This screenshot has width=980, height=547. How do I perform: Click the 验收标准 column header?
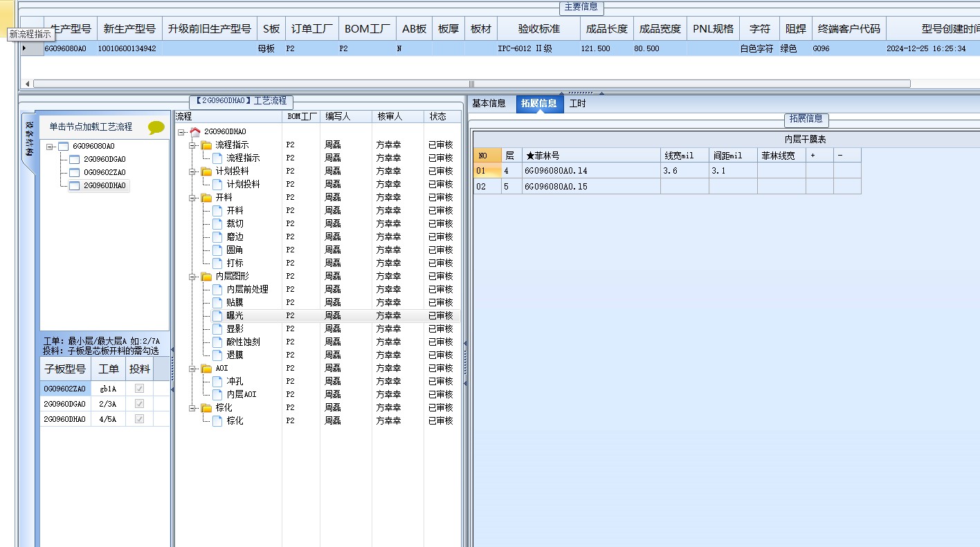pyautogui.click(x=538, y=29)
